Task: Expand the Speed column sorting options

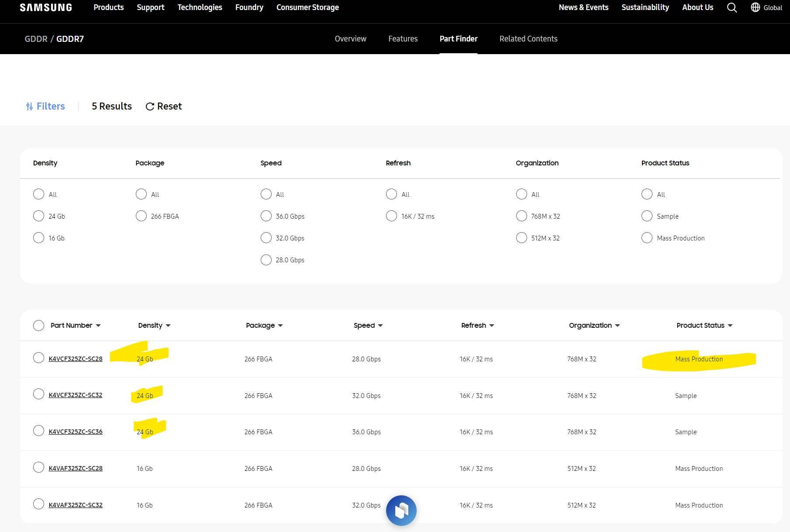Action: tap(380, 325)
